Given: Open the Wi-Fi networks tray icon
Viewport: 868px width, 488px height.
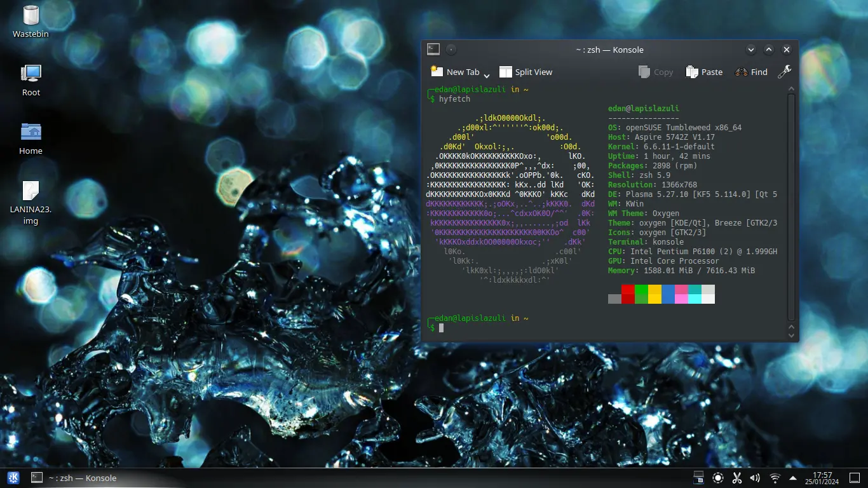Looking at the screenshot, I should point(775,478).
